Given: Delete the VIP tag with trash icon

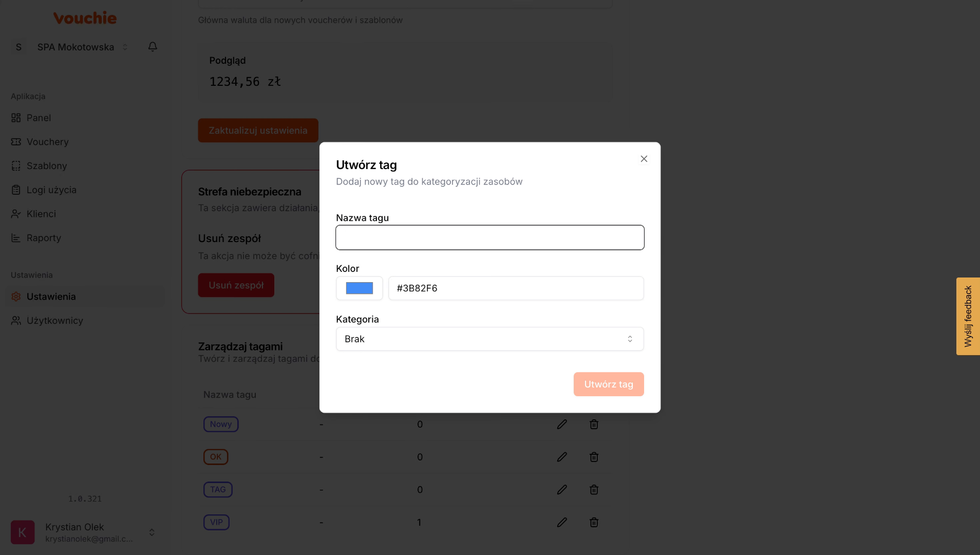Looking at the screenshot, I should tap(594, 522).
